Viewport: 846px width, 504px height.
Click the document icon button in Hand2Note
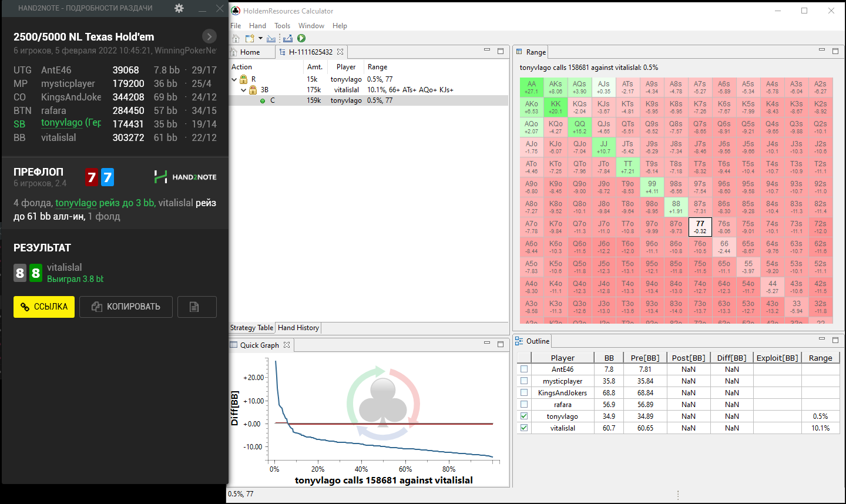[197, 307]
